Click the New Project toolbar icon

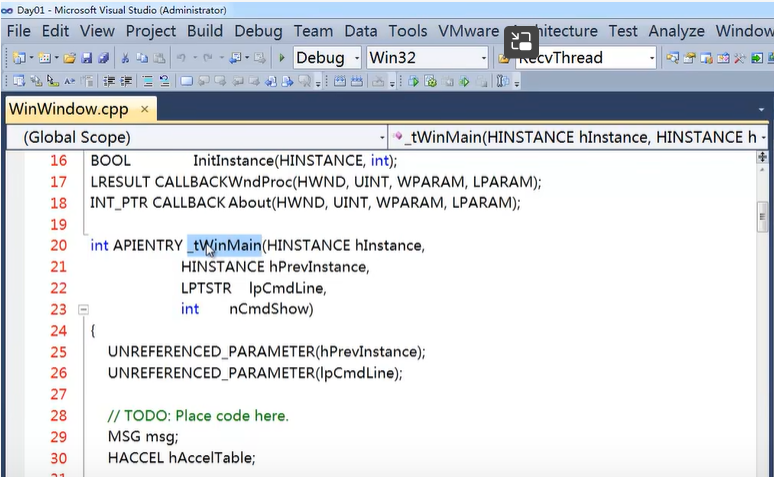(19, 58)
